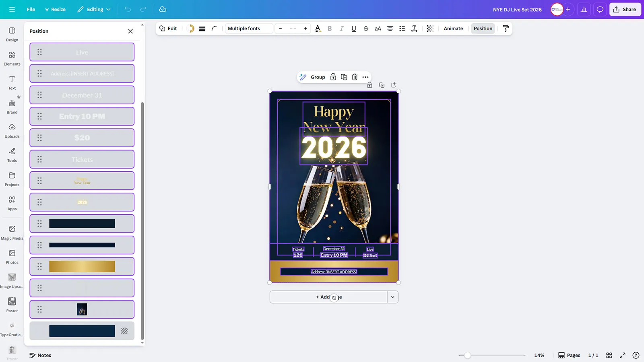Toggle strikethrough text formatting
Image resolution: width=644 pixels, height=362 pixels.
click(x=365, y=29)
